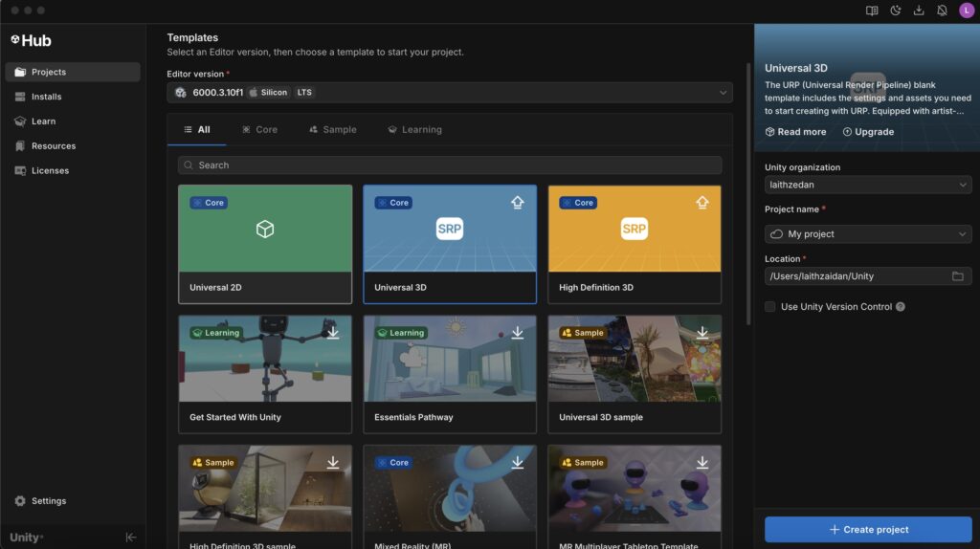Click the template Search field

point(449,165)
